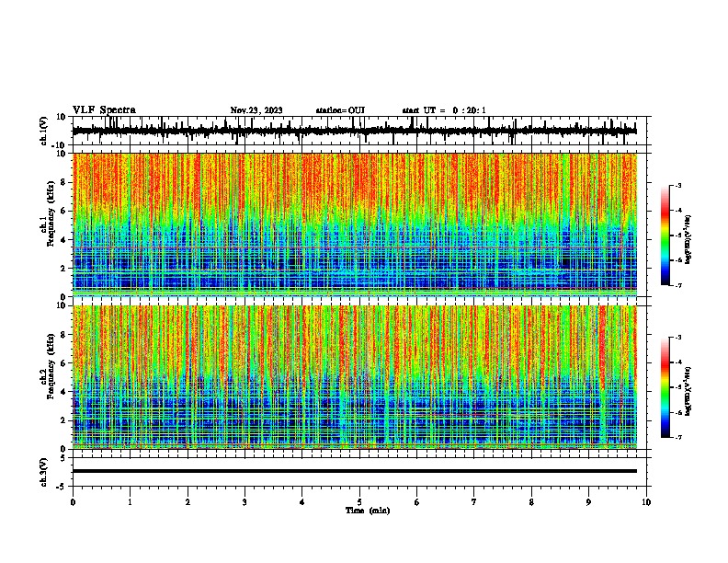Screen dimensions: 728x563
Task: Click the ch.1 color bar log(PSD) label
Action: point(688,240)
